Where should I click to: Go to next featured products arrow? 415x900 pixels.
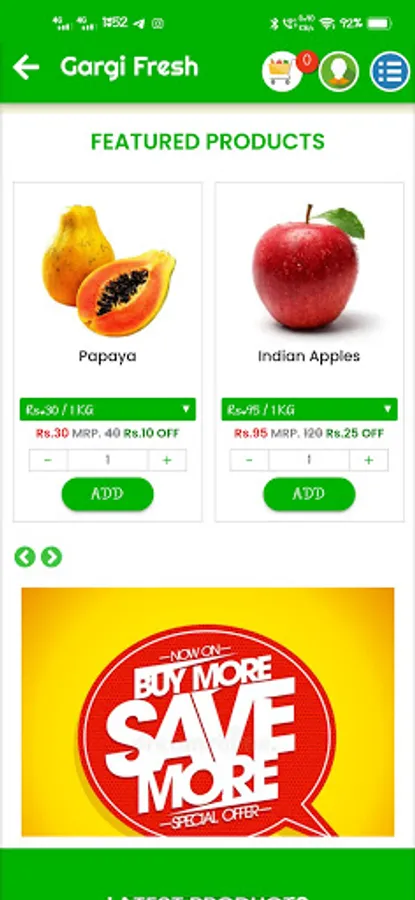click(x=51, y=556)
